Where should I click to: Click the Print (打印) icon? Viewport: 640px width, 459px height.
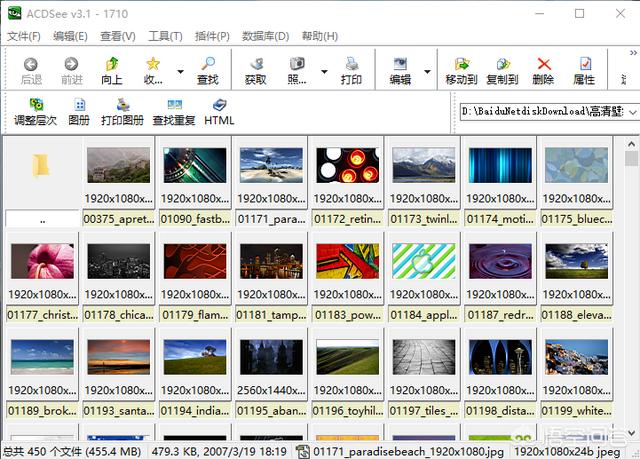tap(352, 64)
